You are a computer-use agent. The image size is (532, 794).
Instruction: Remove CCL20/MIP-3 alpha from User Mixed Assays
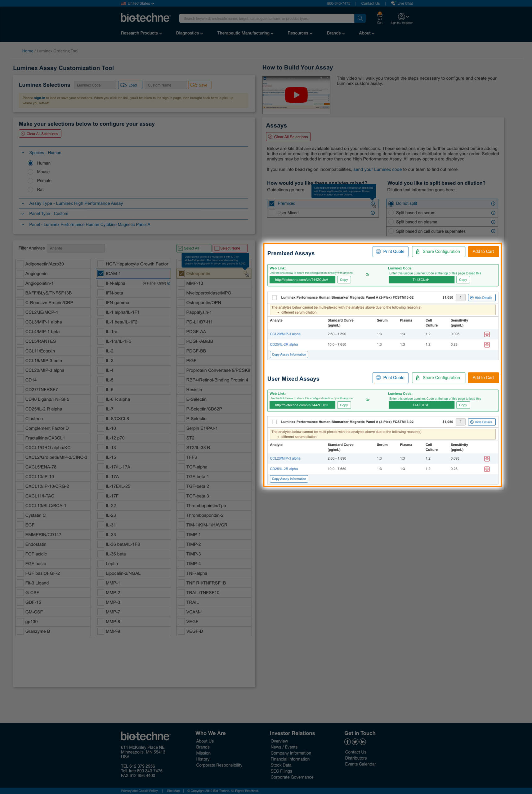pyautogui.click(x=486, y=458)
